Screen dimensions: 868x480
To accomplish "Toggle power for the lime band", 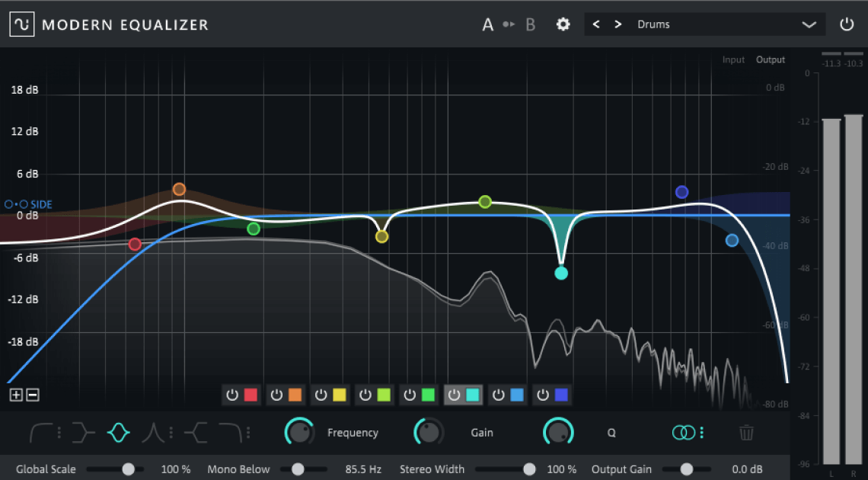I will coord(365,395).
